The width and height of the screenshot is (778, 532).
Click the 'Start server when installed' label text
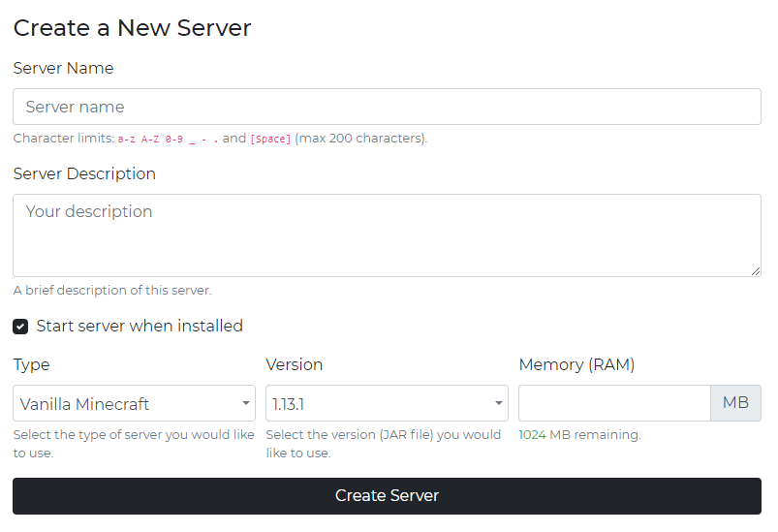(x=140, y=327)
